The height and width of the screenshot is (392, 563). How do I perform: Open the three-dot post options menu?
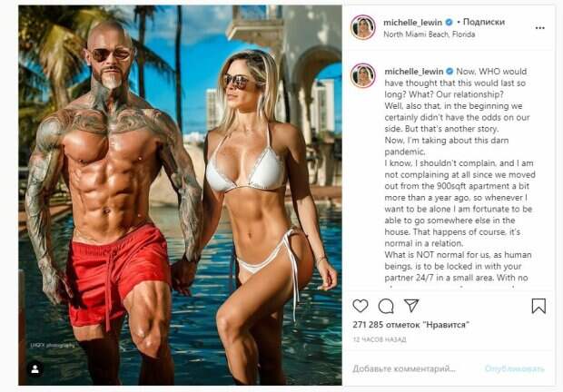(x=539, y=28)
